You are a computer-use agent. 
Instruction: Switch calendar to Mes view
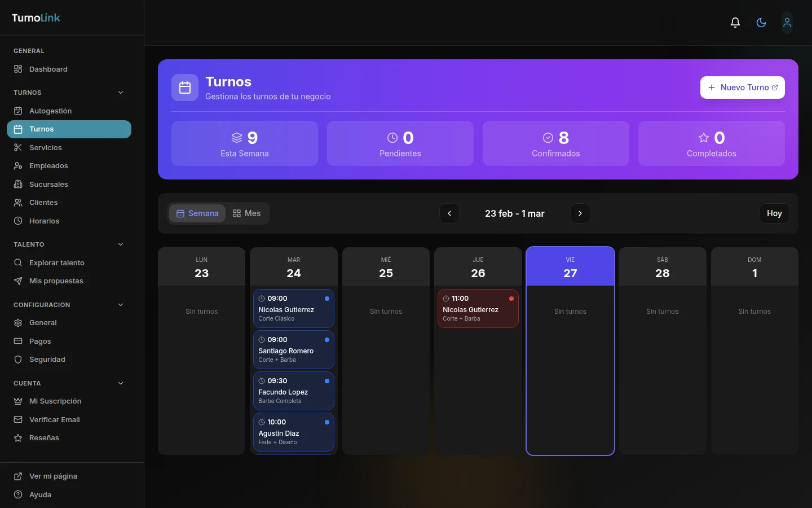(247, 213)
